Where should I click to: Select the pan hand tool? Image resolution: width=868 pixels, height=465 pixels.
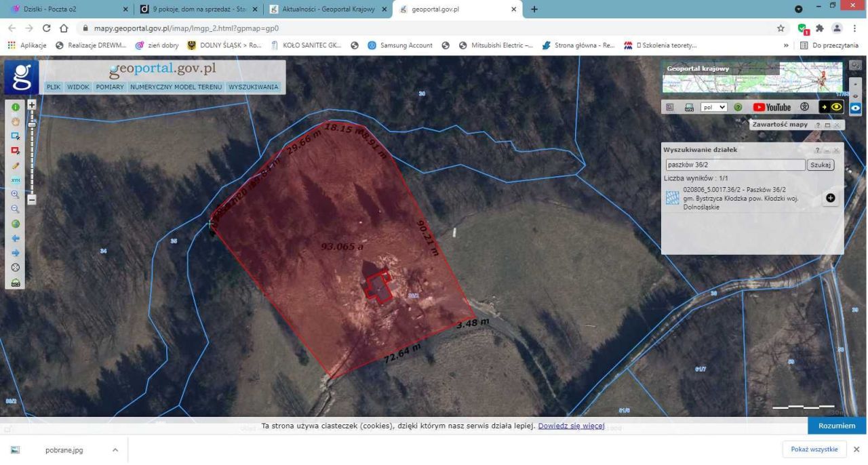tap(15, 121)
